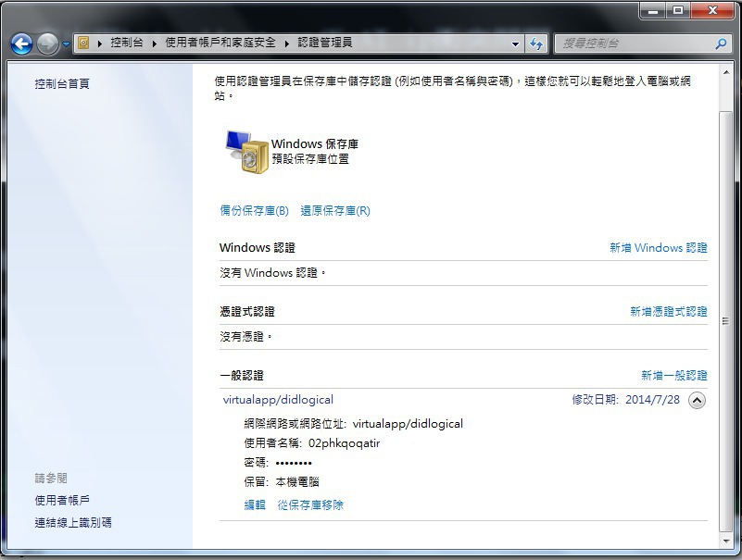742x560 pixels.
Task: Minimize the window
Action: (x=653, y=10)
